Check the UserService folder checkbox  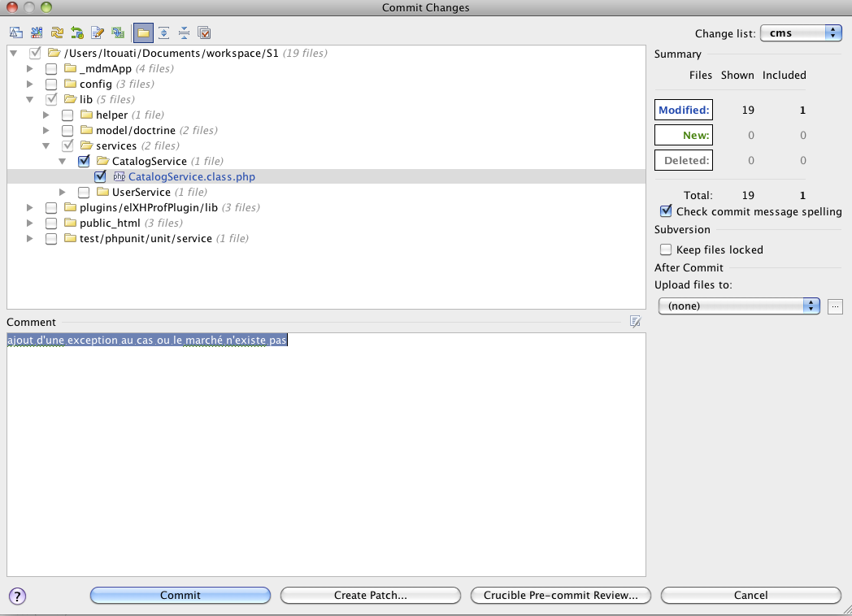[84, 193]
